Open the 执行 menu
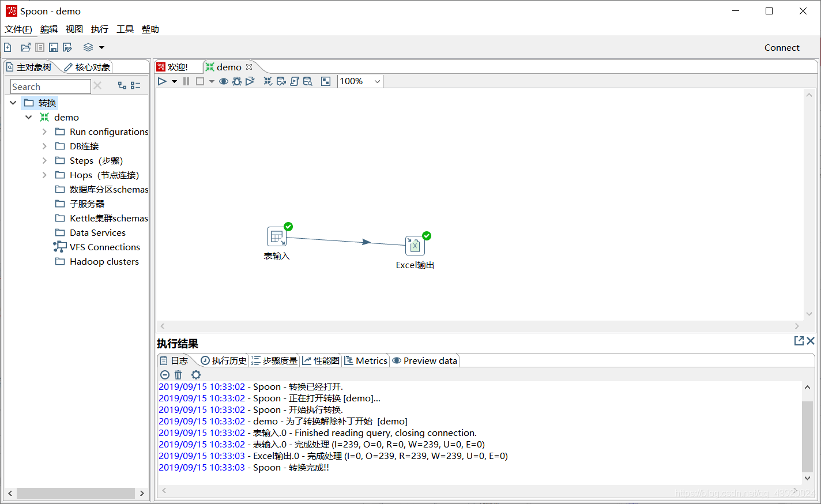The width and height of the screenshot is (821, 504). pyautogui.click(x=100, y=29)
